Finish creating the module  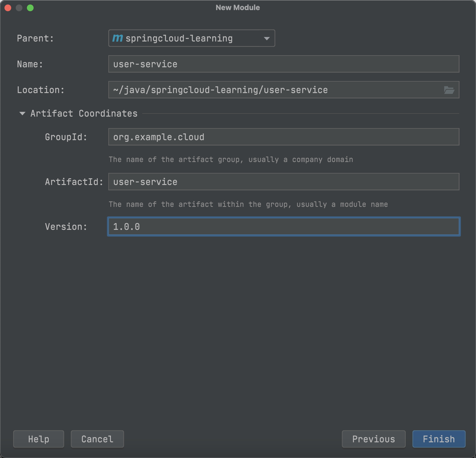(438, 439)
